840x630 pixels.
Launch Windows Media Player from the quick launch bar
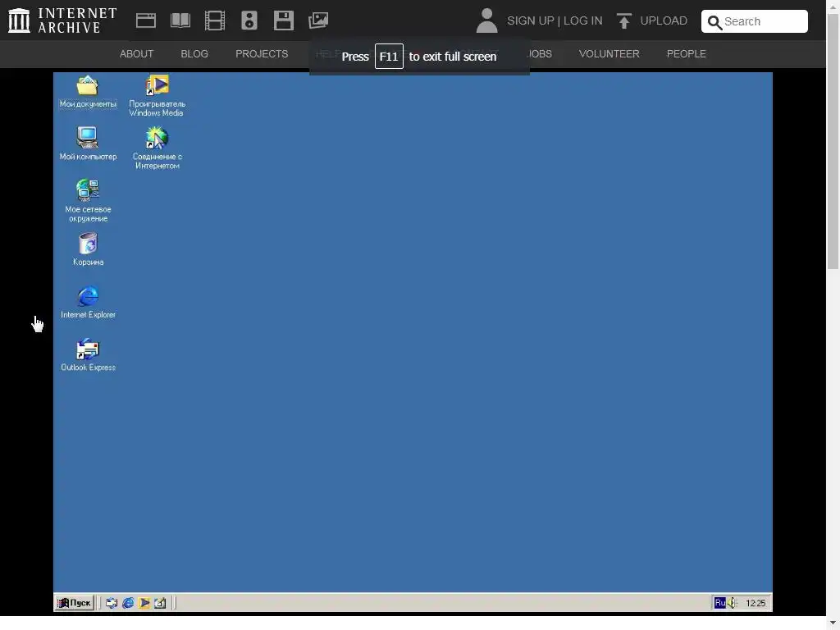(x=144, y=603)
